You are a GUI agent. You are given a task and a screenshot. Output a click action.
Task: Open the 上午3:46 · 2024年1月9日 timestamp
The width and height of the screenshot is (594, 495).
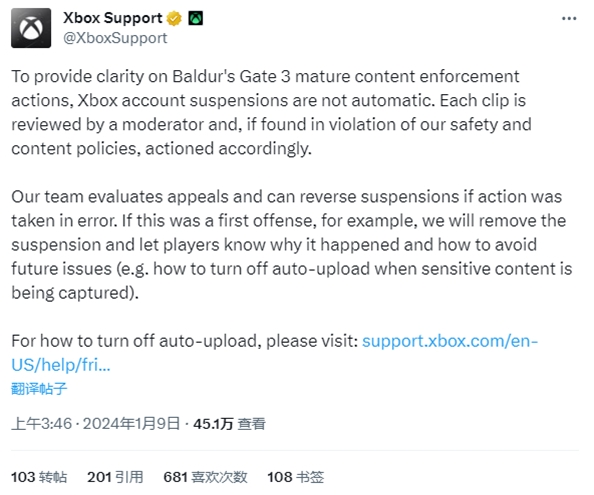(x=95, y=423)
